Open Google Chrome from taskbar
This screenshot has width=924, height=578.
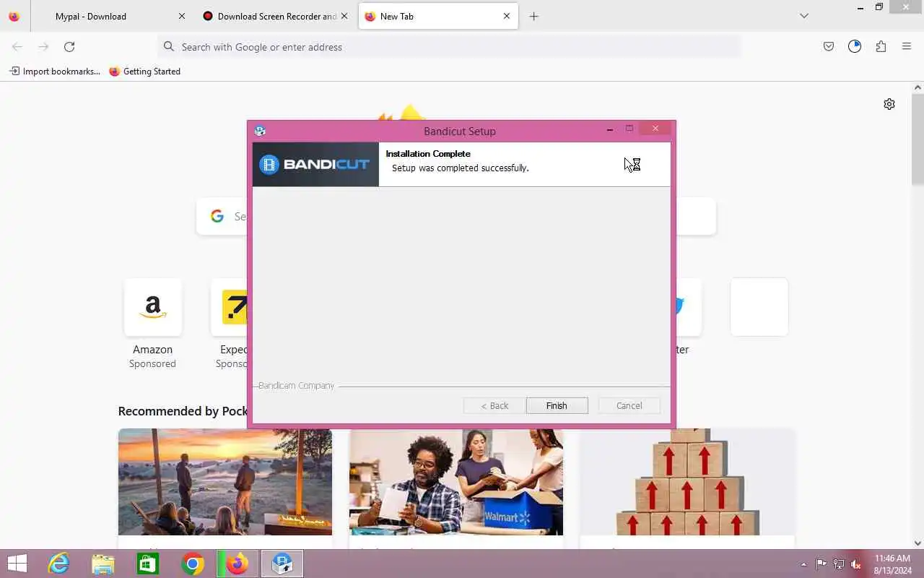click(x=193, y=564)
